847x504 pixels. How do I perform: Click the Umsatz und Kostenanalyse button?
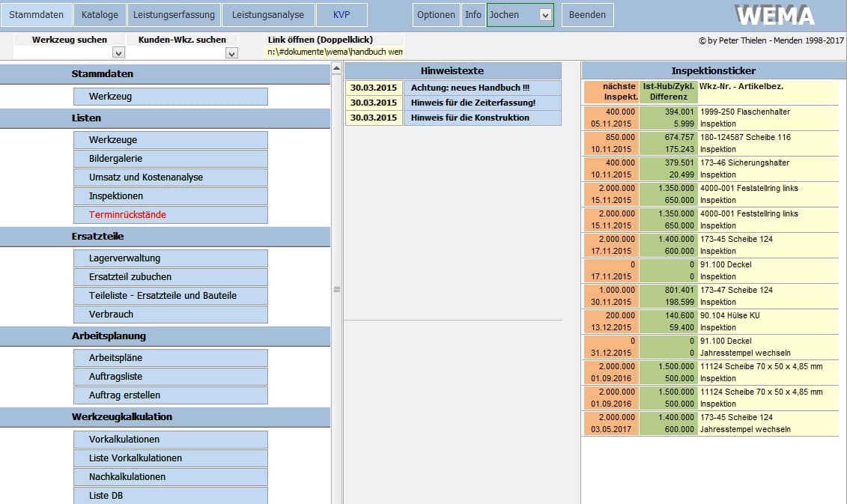[x=171, y=177]
